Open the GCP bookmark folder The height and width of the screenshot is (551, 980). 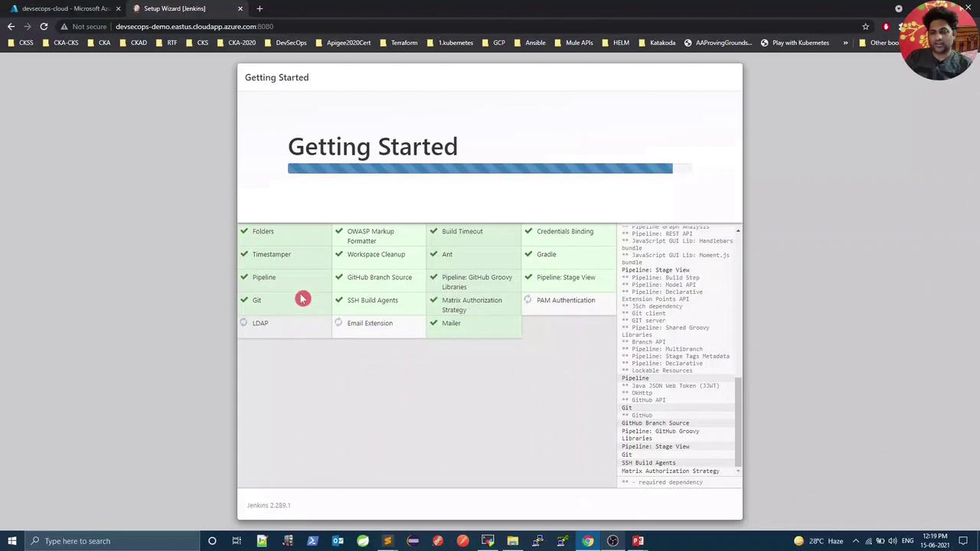(x=494, y=43)
